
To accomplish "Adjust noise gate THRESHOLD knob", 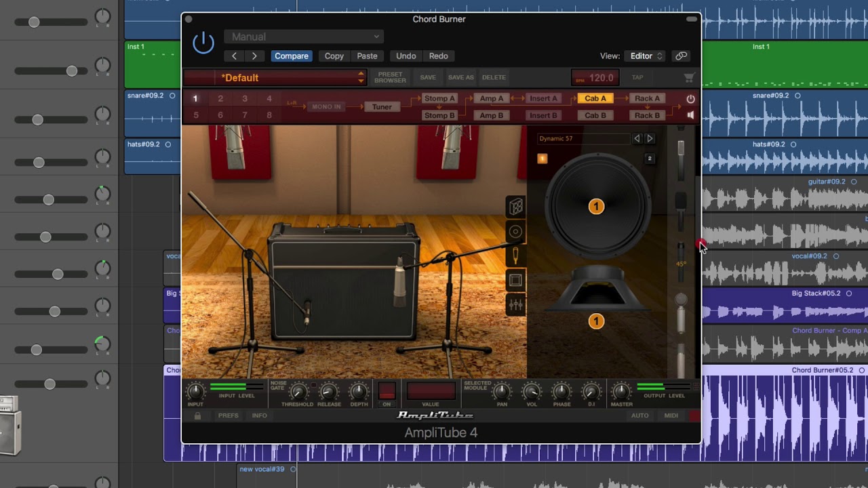I will 298,391.
